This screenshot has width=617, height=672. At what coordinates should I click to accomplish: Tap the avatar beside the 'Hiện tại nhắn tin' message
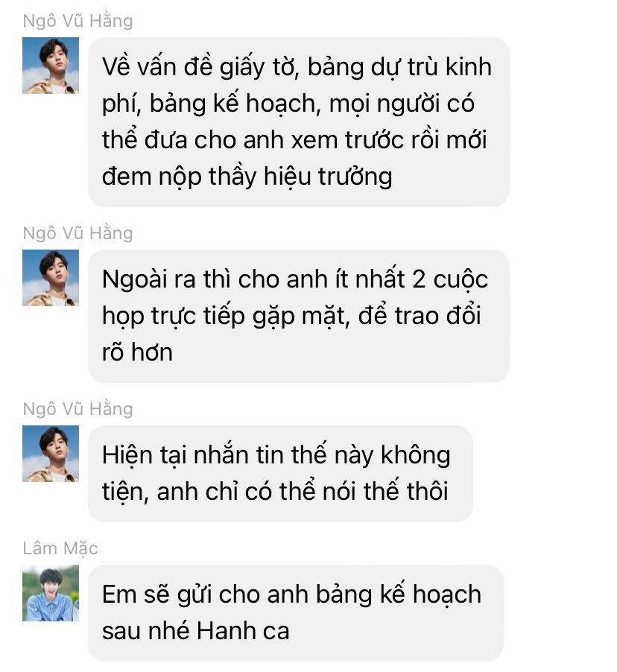(51, 454)
